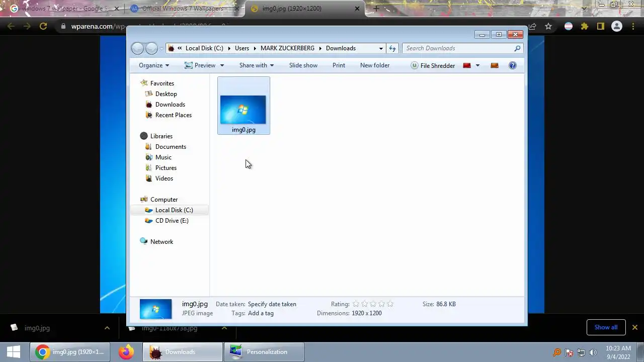
Task: Open the recent pages arrow beside Forward
Action: pyautogui.click(x=162, y=48)
